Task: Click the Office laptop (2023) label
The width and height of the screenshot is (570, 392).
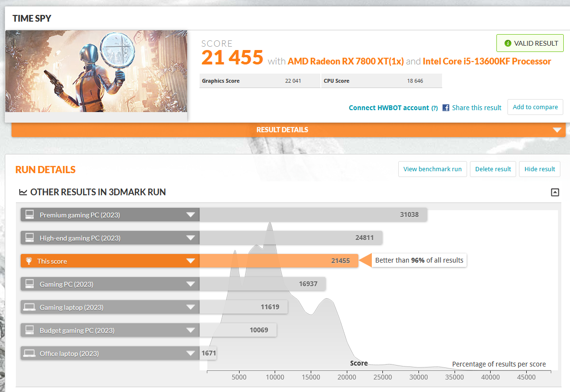Action: click(69, 354)
